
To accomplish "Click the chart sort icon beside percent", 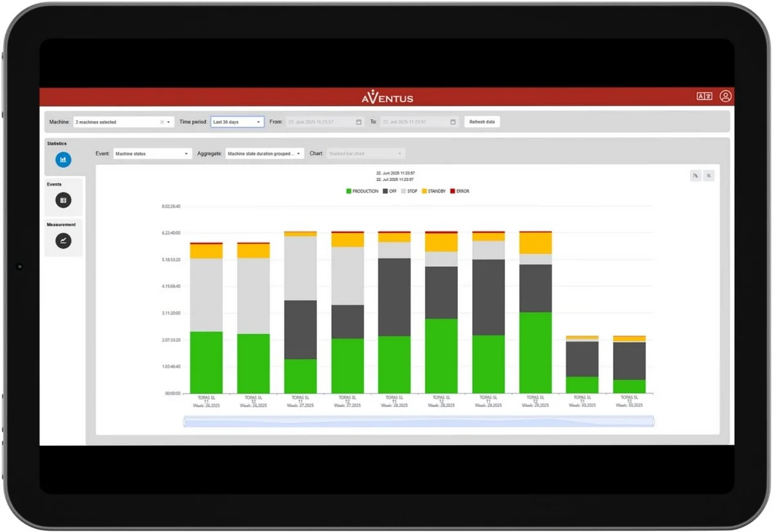I will 696,176.
